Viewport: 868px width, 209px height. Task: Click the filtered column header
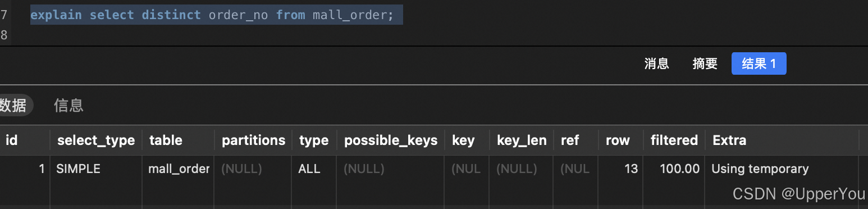pos(674,140)
